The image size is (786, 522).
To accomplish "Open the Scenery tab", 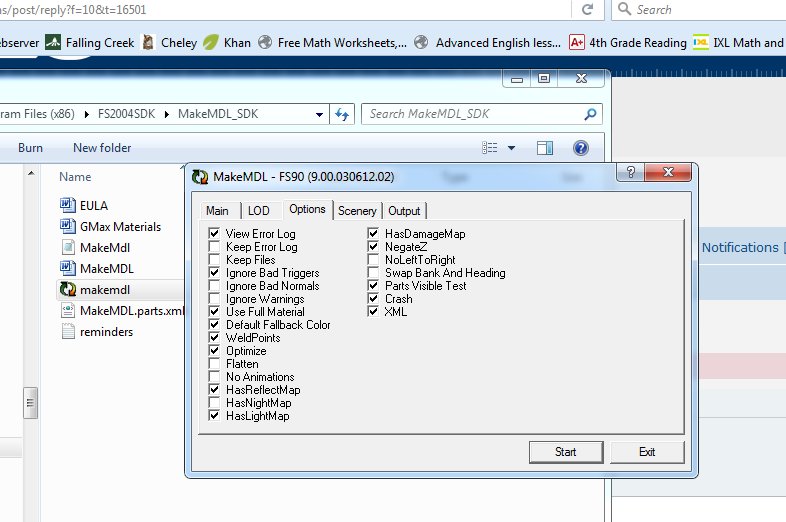I will pos(357,211).
